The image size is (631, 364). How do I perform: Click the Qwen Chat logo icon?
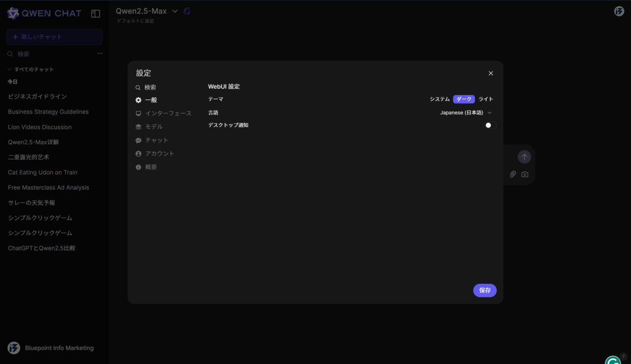coord(13,13)
